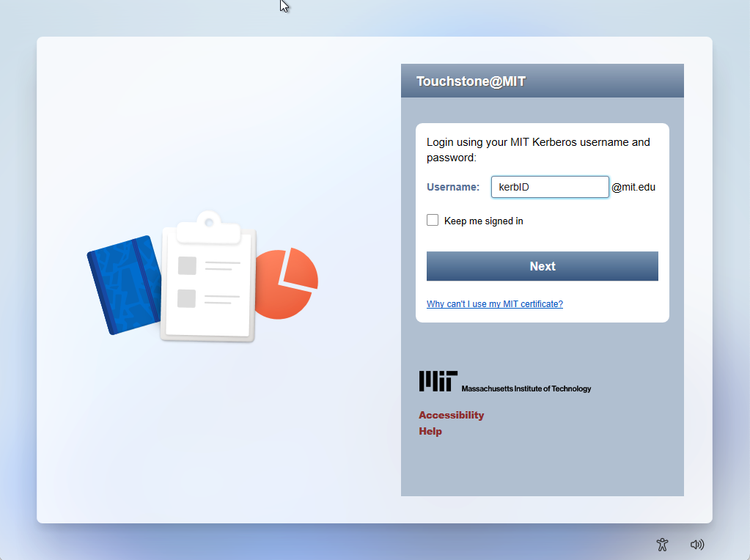Focus the Username input field
The width and height of the screenshot is (750, 560).
click(550, 187)
